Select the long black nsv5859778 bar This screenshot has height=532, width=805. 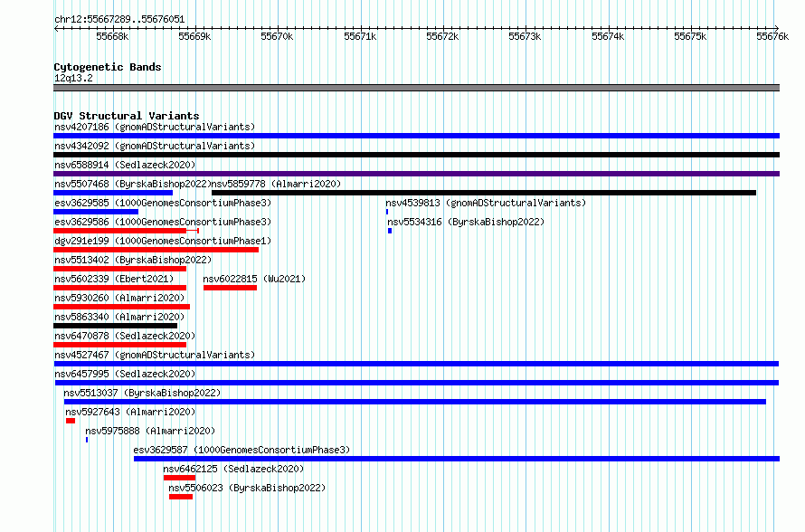(x=484, y=193)
